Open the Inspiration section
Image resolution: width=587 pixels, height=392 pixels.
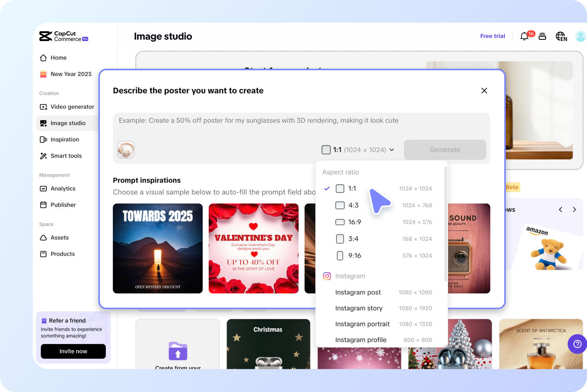coord(65,139)
